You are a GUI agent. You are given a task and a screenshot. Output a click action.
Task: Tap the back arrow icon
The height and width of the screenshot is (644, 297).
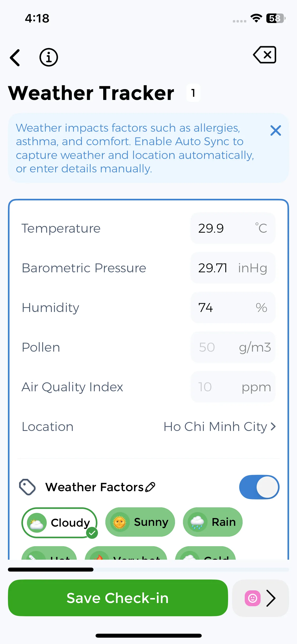pyautogui.click(x=15, y=58)
